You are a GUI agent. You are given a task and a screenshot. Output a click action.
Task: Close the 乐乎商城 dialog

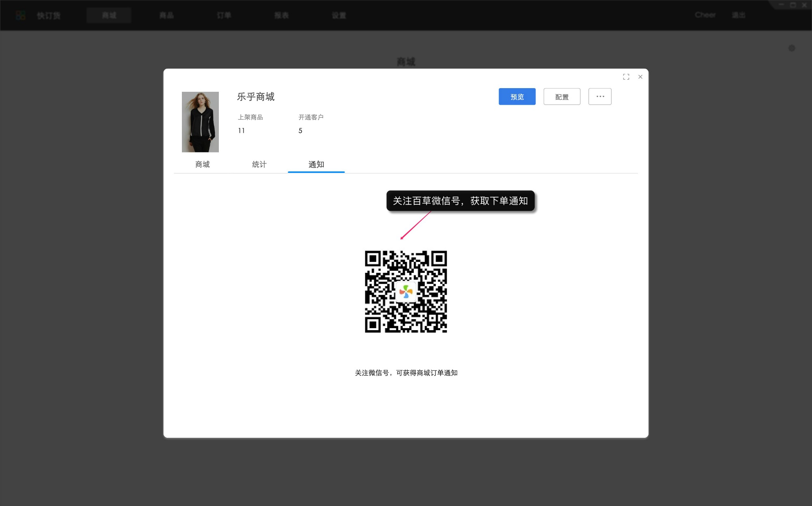click(640, 77)
